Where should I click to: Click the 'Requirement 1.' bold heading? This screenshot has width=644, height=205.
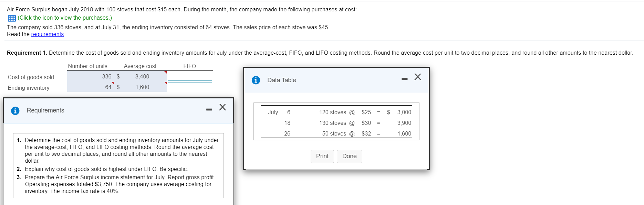click(27, 53)
